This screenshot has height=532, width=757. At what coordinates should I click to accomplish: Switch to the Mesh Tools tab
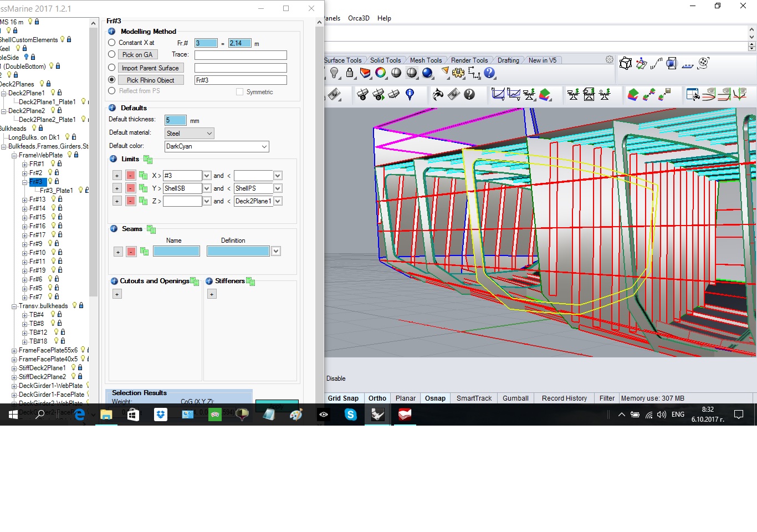pyautogui.click(x=426, y=60)
